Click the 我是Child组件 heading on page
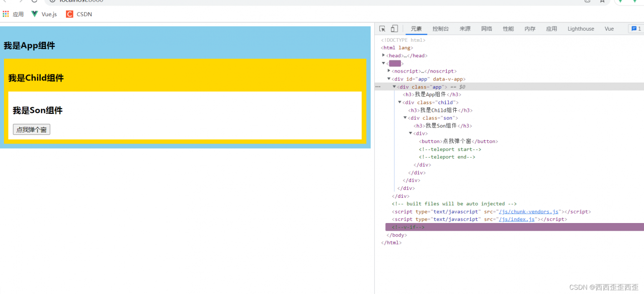The height and width of the screenshot is (294, 644). [x=36, y=78]
